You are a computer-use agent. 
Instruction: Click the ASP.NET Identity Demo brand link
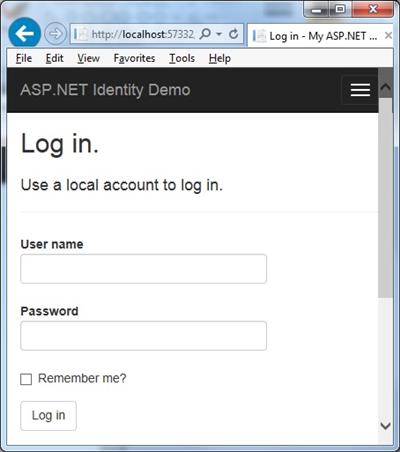click(x=105, y=90)
